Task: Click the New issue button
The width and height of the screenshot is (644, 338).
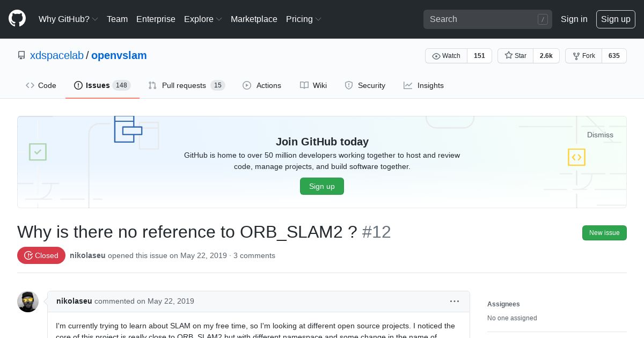Action: pyautogui.click(x=604, y=233)
